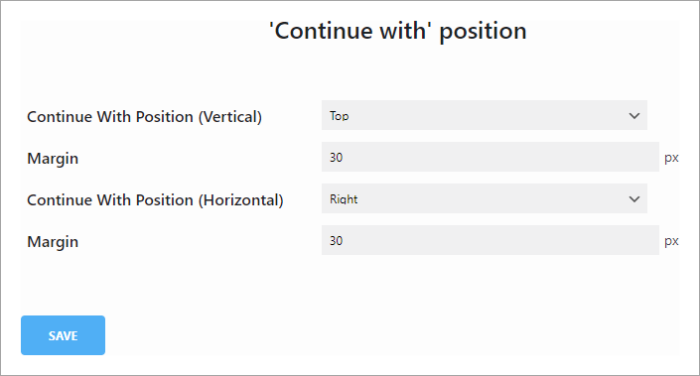Screen dimensions: 700x376
Task: Click the SAVE button
Action: pyautogui.click(x=63, y=335)
